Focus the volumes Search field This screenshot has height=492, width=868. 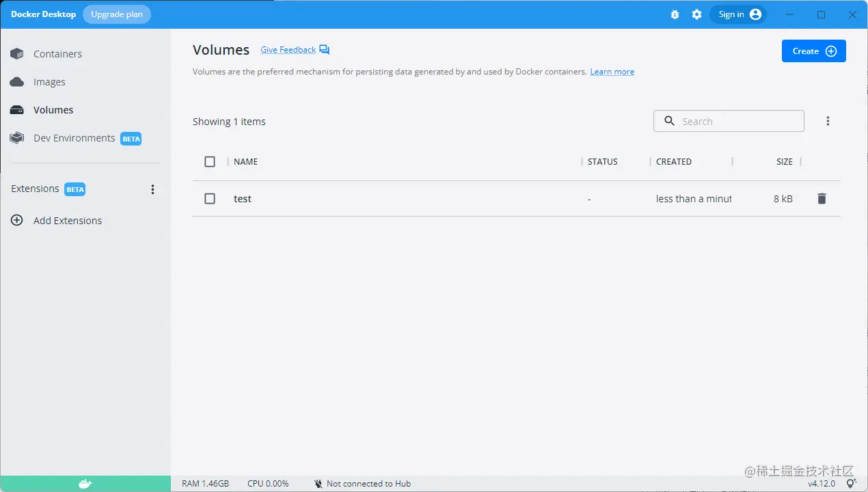point(729,121)
